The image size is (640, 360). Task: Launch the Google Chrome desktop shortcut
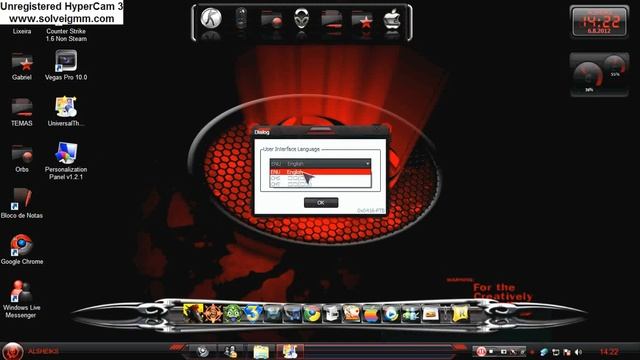coord(22,249)
